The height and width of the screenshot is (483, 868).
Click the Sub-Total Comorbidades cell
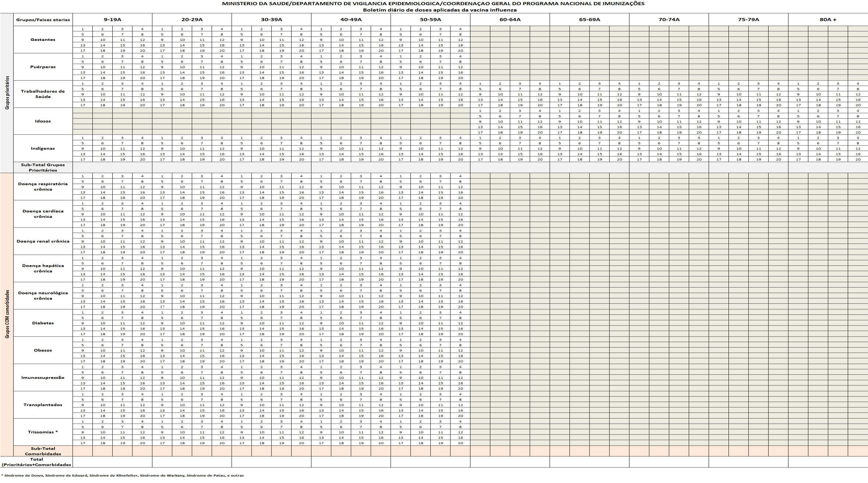point(43,451)
